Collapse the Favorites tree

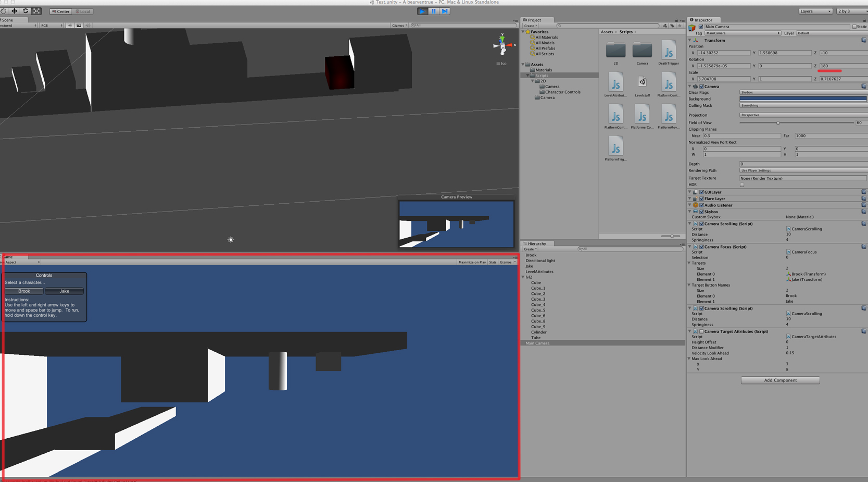(x=523, y=32)
